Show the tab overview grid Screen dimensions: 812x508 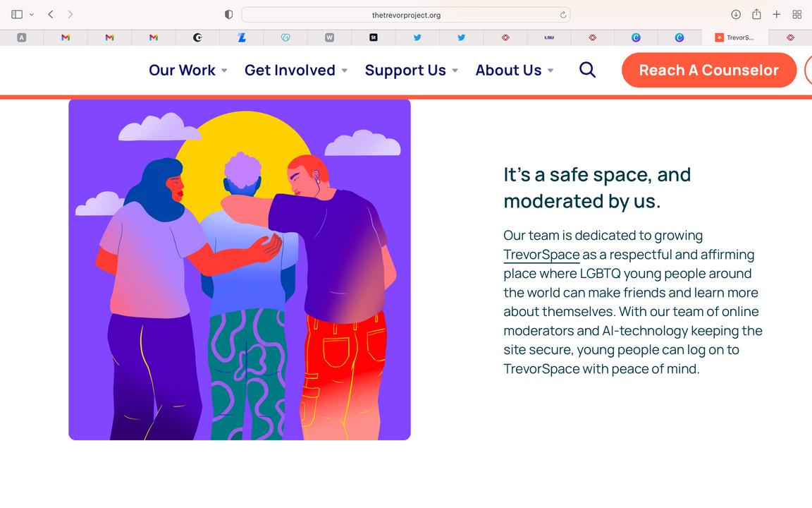[x=797, y=15]
